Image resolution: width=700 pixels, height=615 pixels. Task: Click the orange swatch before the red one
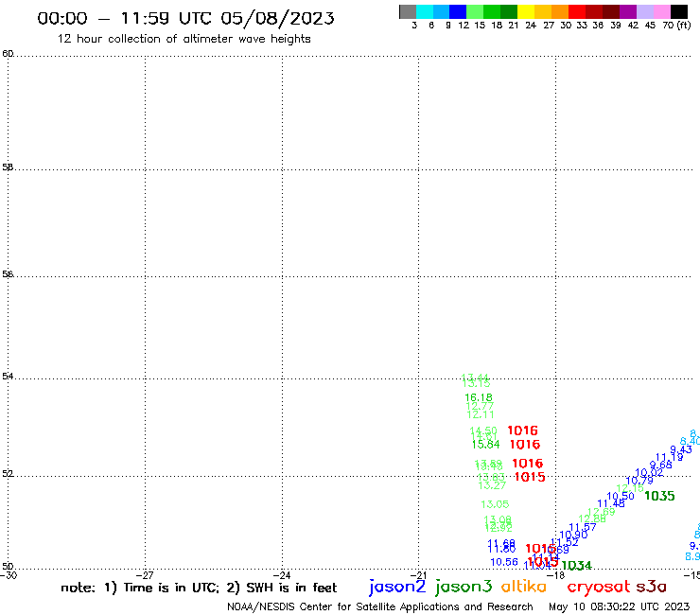pos(559,11)
